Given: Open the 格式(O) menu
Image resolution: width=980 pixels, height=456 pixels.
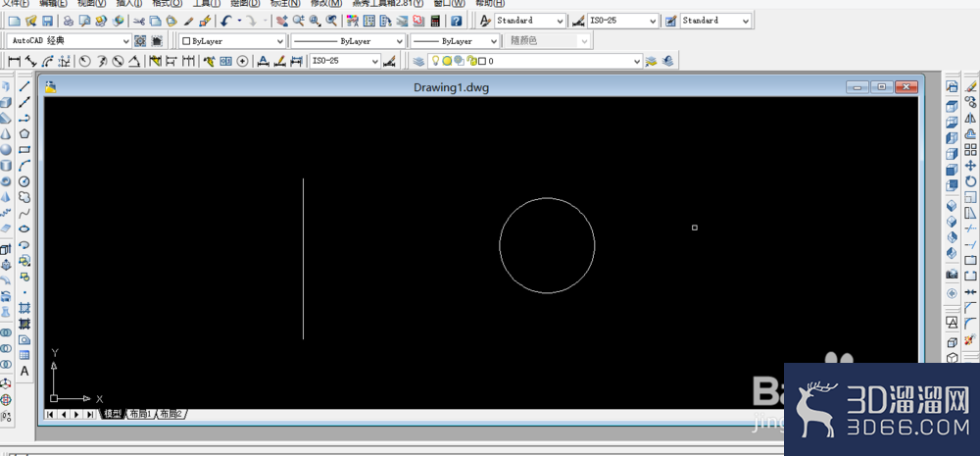Looking at the screenshot, I should 167,3.
